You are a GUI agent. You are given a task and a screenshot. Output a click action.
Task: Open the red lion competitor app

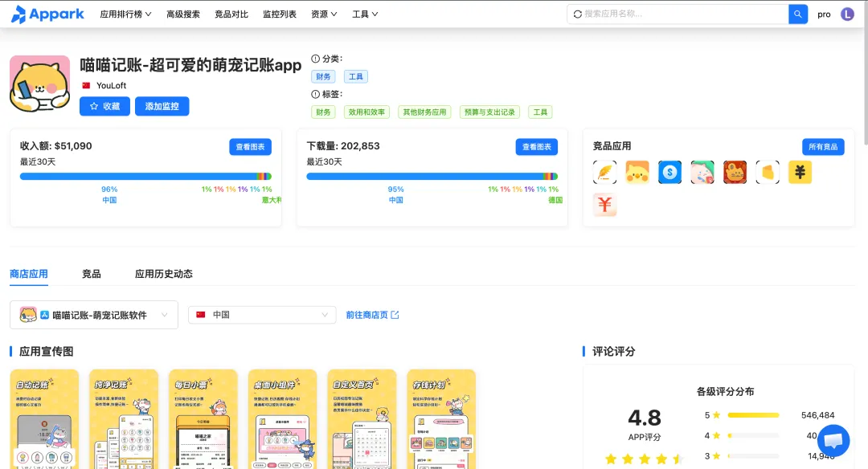735,172
